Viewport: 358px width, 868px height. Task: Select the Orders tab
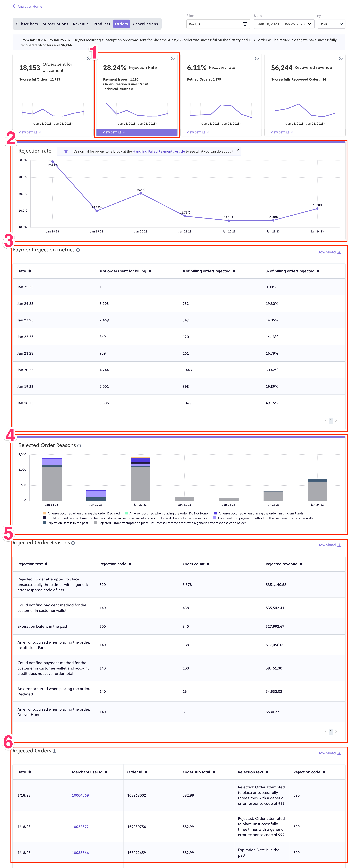[121, 24]
